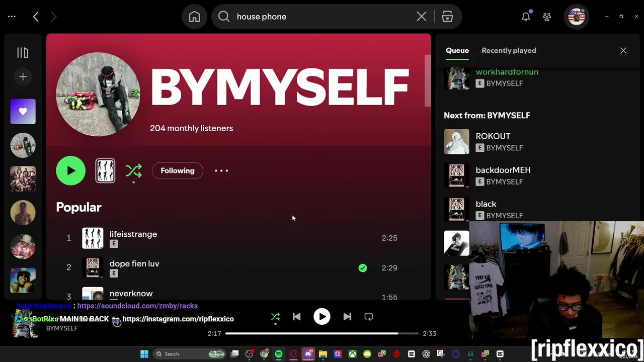This screenshot has height=362, width=644.
Task: Toggle shuffle beside the artist play button
Action: coord(134,171)
